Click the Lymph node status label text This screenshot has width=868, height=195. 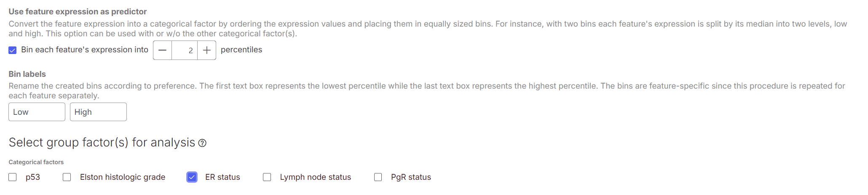click(315, 177)
